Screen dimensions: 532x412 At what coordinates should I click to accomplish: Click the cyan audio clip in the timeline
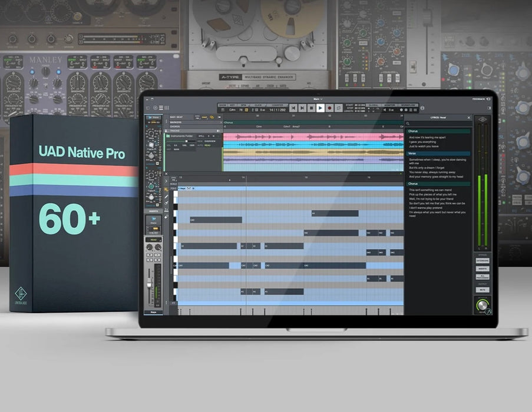[313, 145]
